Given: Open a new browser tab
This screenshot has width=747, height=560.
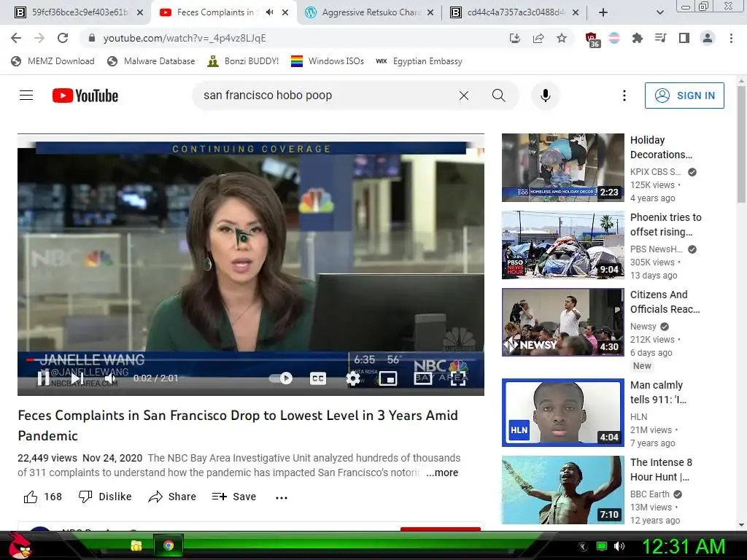Looking at the screenshot, I should click(603, 12).
